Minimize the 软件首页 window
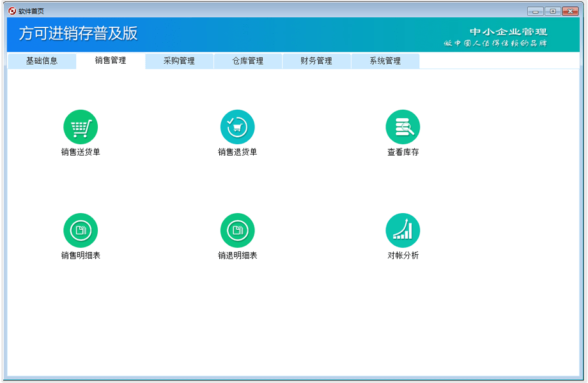The width and height of the screenshot is (588, 383). (x=535, y=11)
